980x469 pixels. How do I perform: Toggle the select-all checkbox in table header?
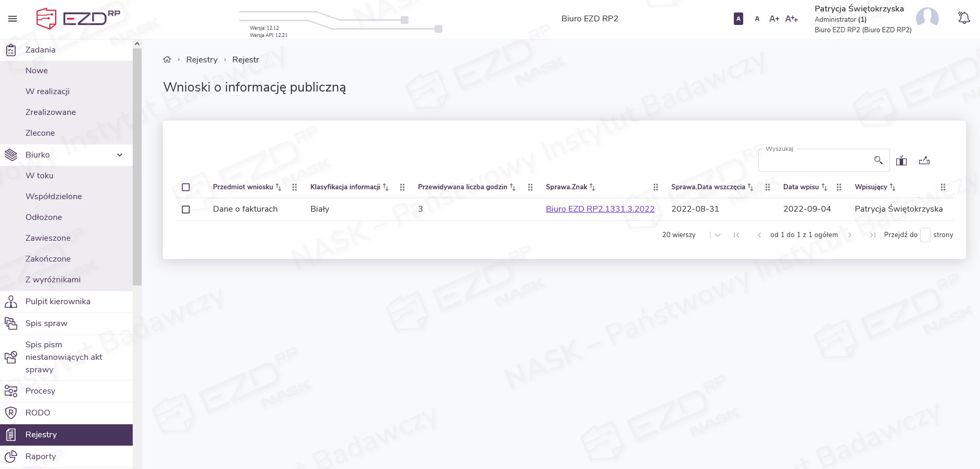(186, 187)
